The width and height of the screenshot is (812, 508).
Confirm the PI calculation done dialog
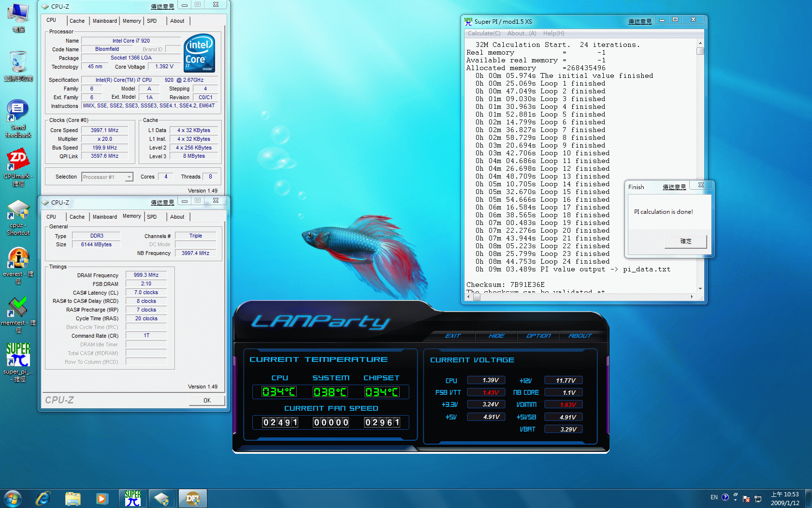686,241
